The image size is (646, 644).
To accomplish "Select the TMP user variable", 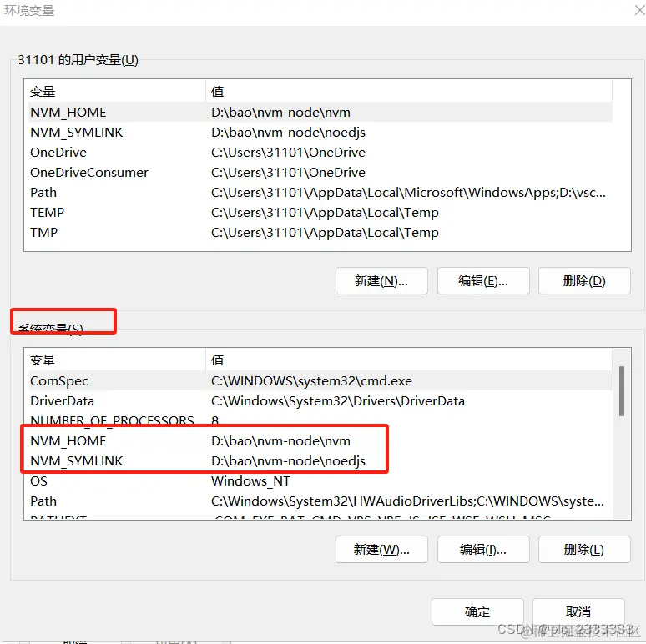I will pos(320,232).
